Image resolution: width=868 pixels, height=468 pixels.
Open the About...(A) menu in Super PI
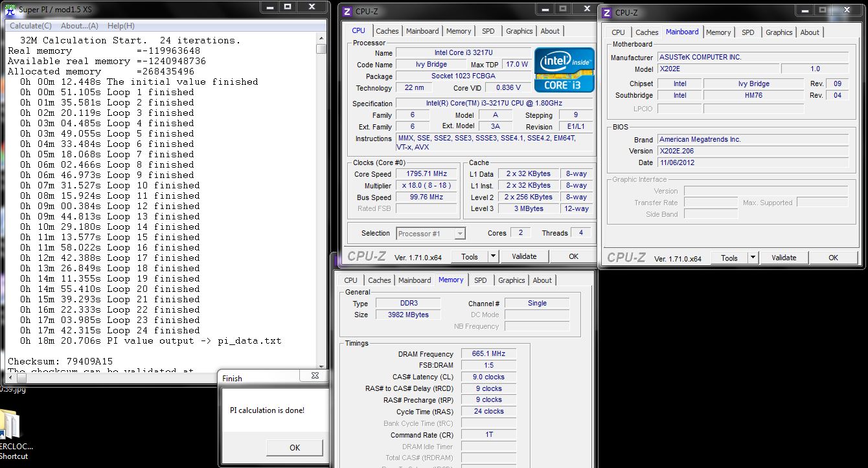tap(80, 26)
